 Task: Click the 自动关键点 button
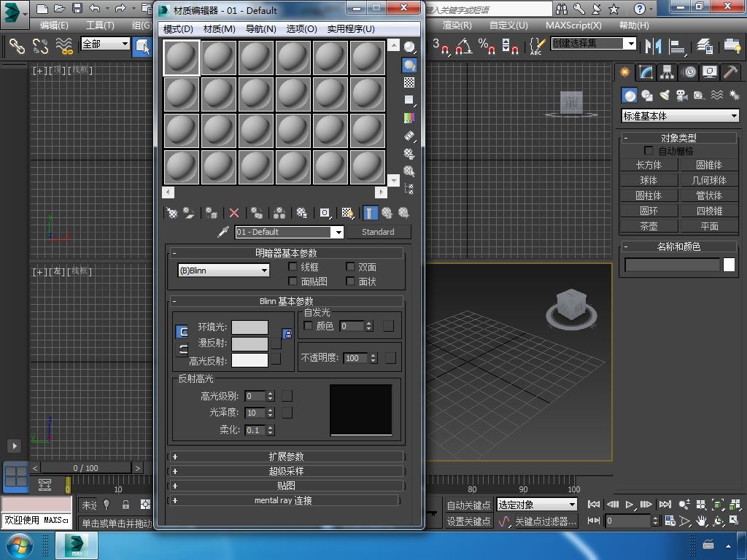(469, 505)
